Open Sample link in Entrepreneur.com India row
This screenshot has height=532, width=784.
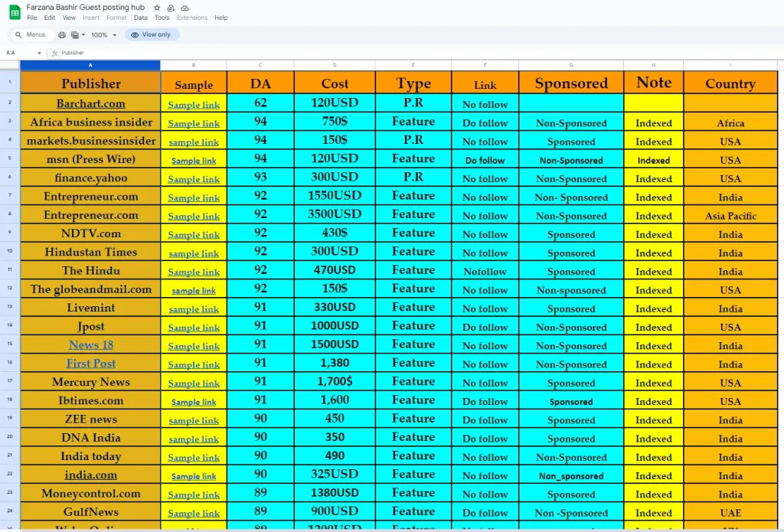[x=194, y=197]
